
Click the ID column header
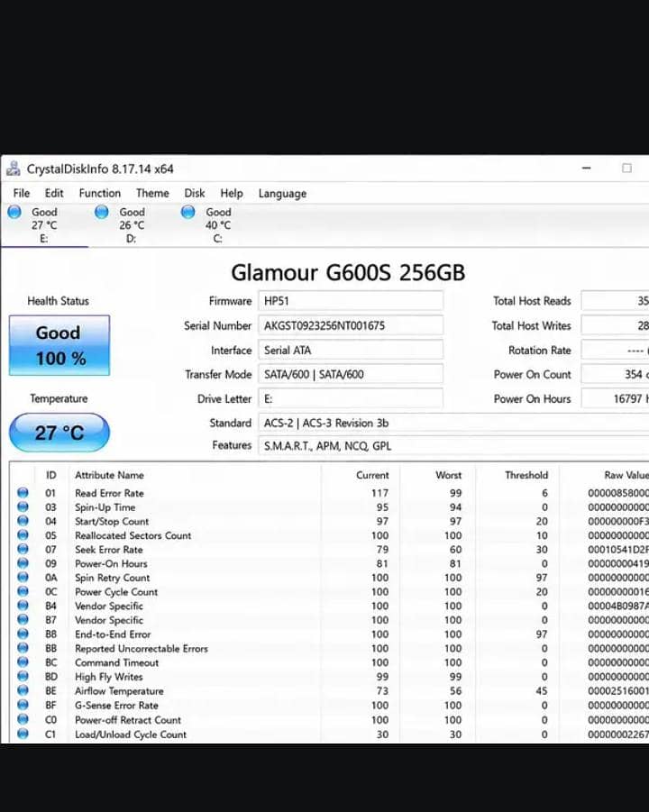tap(50, 475)
